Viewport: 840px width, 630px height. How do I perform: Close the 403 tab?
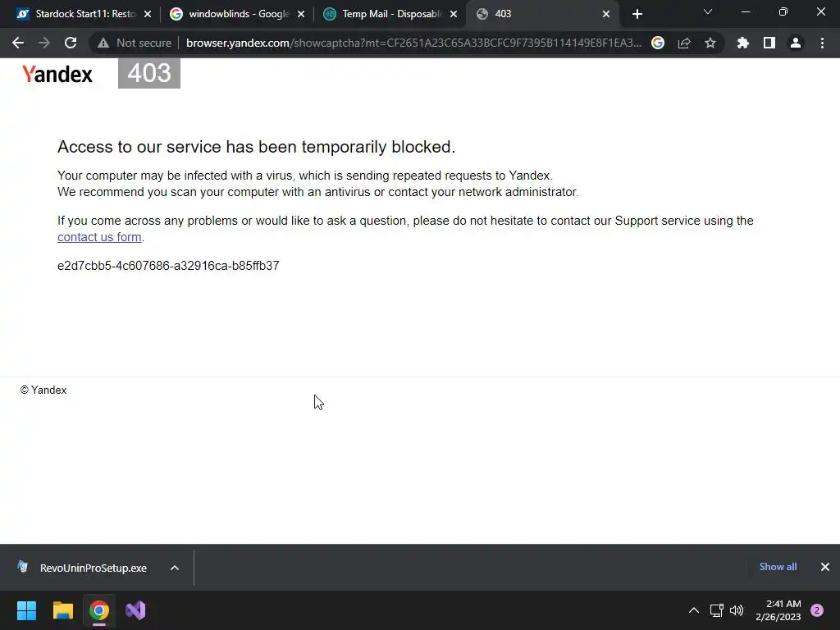point(606,14)
